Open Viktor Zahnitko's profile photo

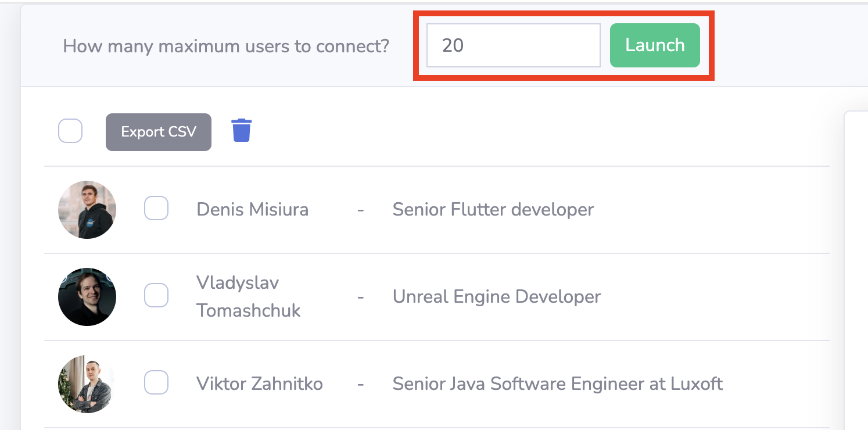click(x=87, y=384)
